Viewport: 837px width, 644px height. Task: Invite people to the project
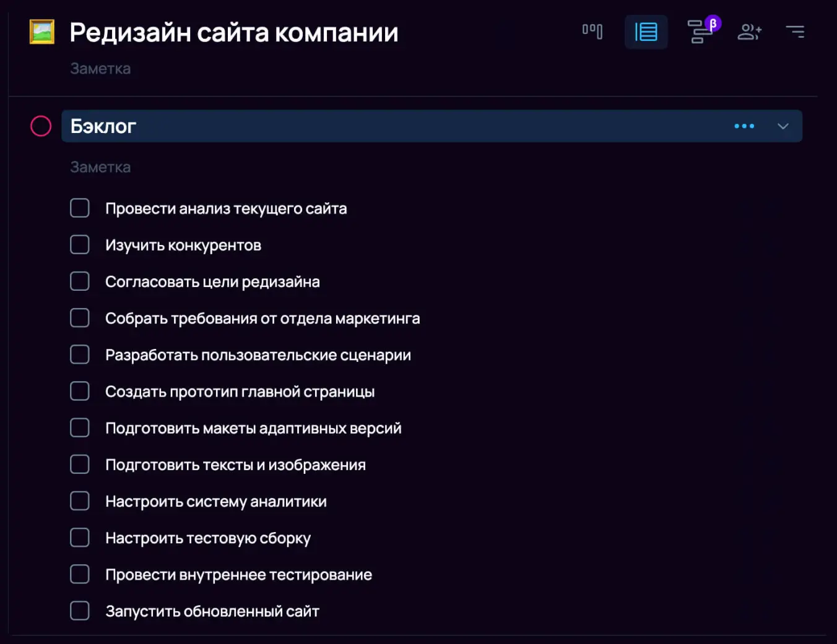coord(749,31)
